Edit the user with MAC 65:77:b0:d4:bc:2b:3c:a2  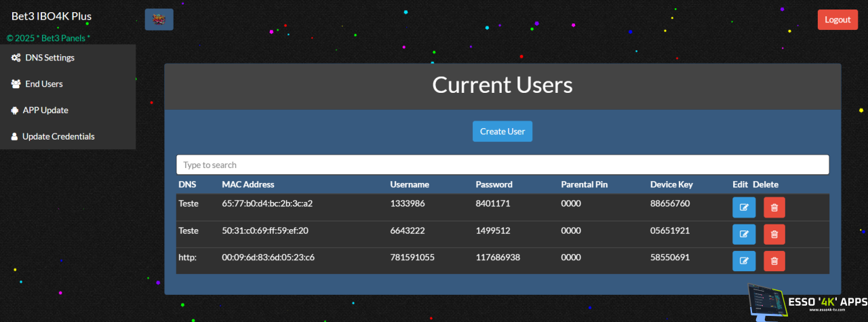pos(743,207)
